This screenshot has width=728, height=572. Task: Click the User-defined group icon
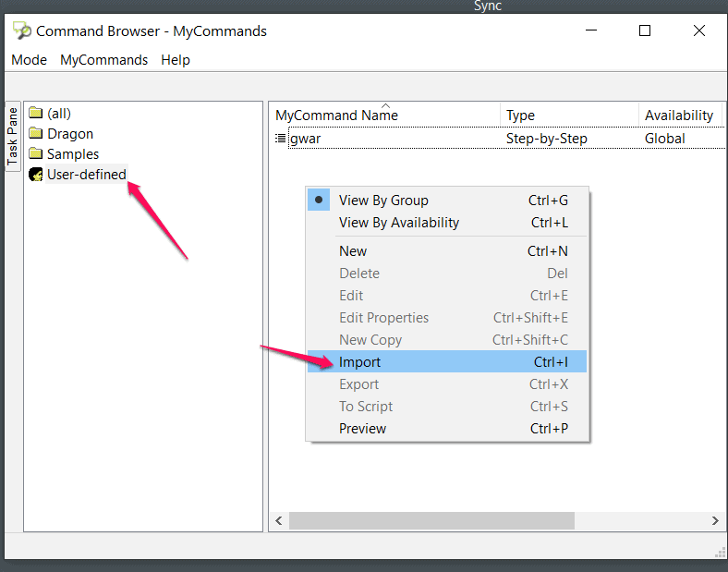click(36, 174)
